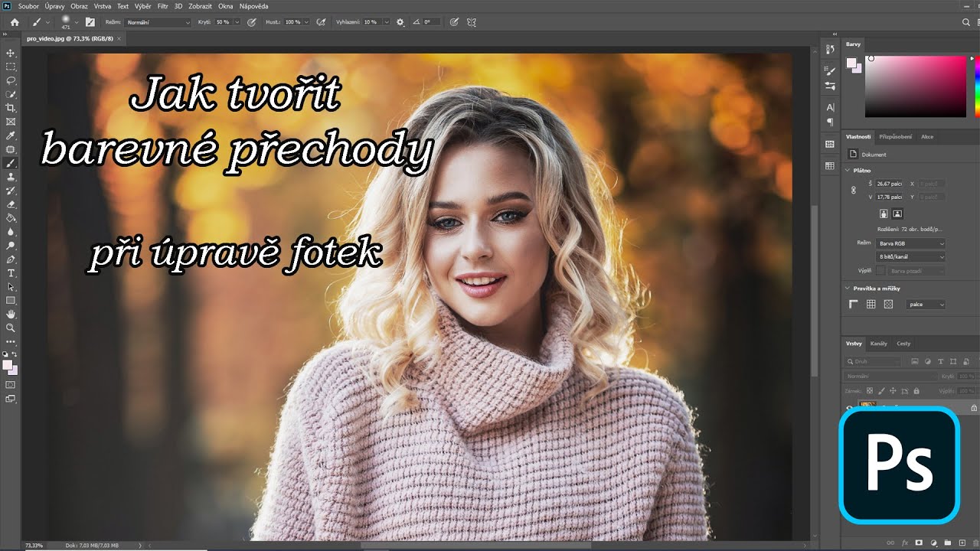Toggle airbrush build-up effects
This screenshot has width=980, height=551.
point(322,22)
